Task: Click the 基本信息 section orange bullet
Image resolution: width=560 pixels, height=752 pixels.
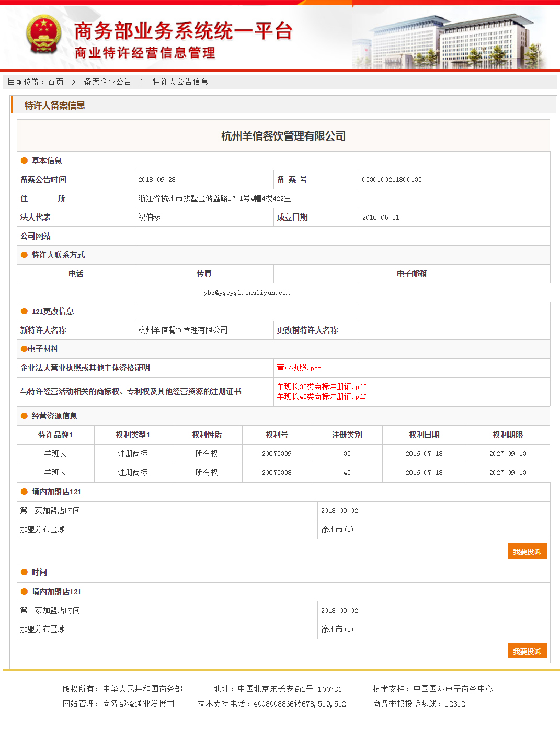Action: tap(24, 161)
